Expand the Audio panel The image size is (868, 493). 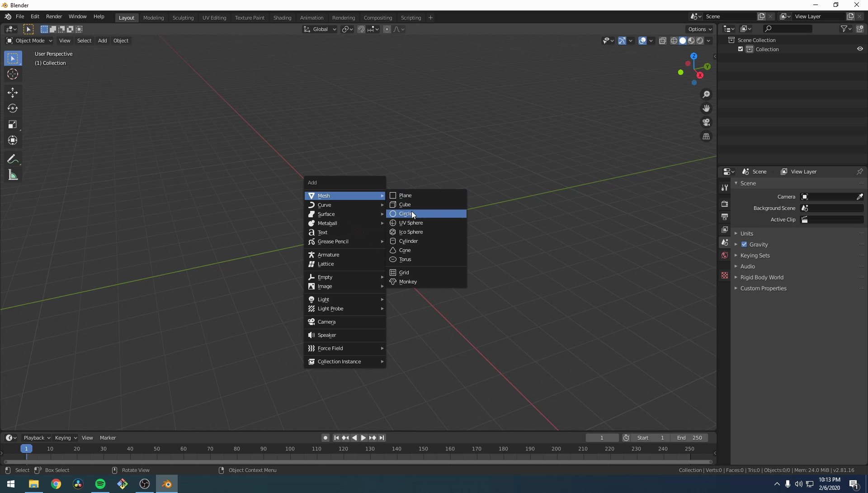747,266
